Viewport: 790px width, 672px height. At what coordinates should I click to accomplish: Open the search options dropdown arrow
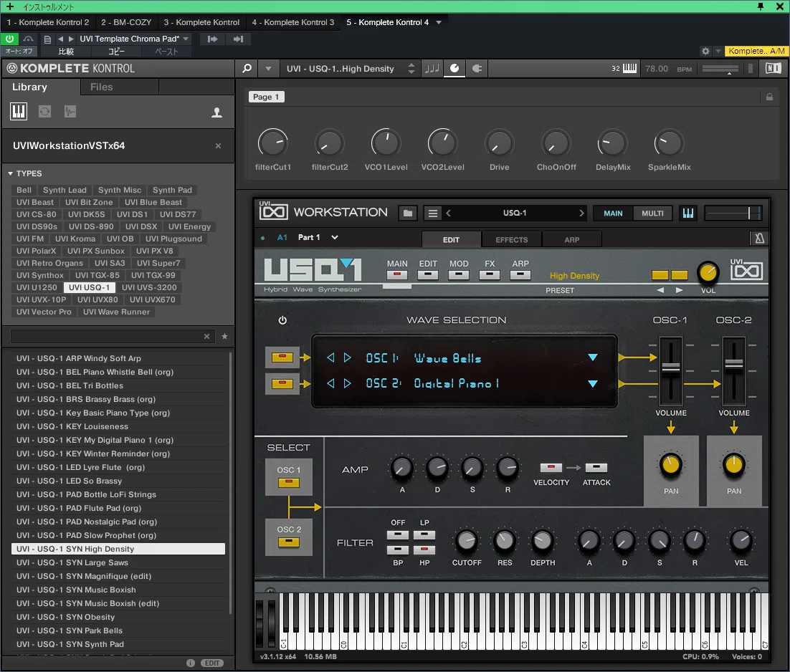(269, 69)
